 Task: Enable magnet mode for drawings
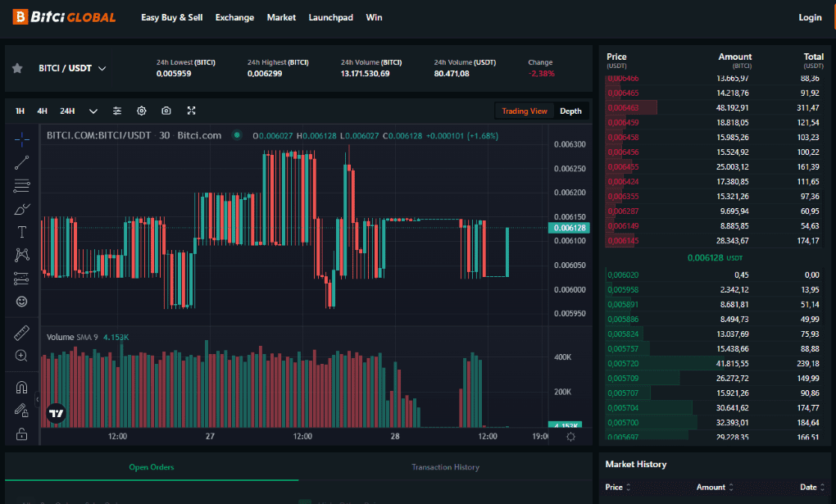(21, 386)
